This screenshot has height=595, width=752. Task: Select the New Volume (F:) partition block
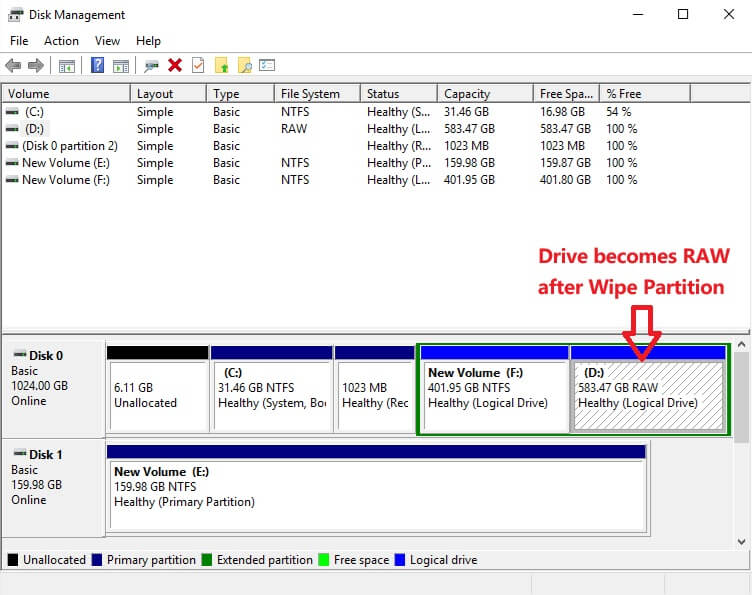pos(494,389)
